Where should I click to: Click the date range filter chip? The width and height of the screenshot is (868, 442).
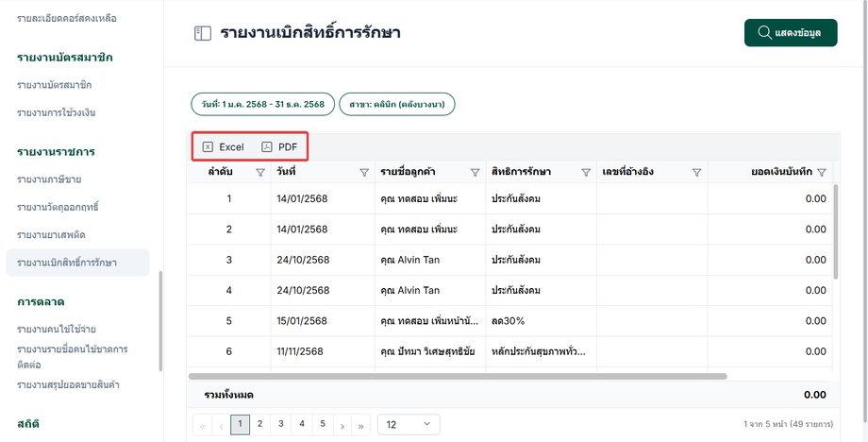tap(263, 104)
